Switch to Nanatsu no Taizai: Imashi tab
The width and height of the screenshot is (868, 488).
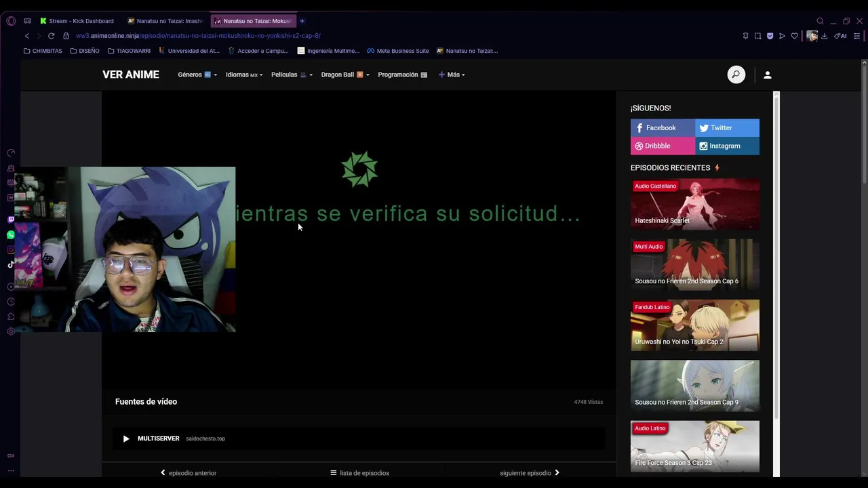click(165, 21)
